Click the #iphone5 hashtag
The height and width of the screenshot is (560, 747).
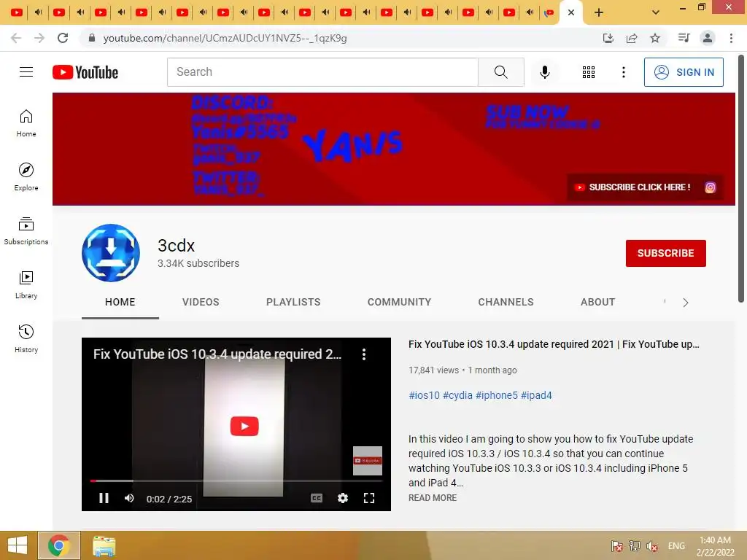(x=496, y=395)
